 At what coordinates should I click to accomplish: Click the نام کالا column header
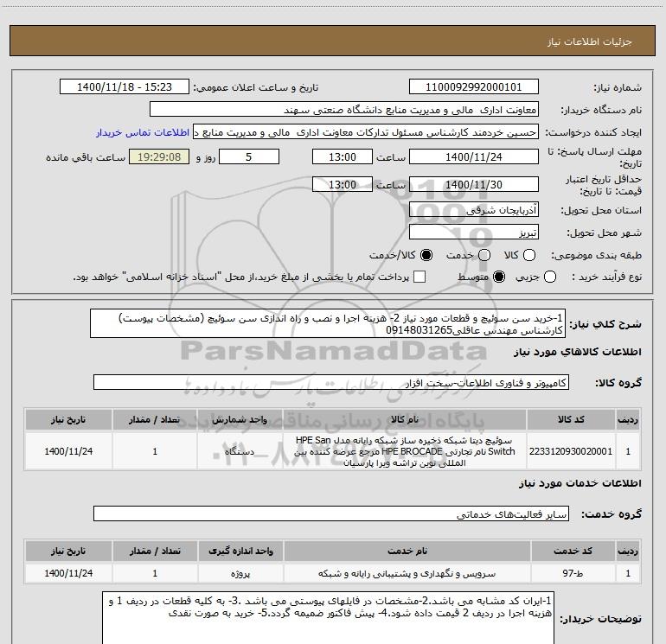[x=405, y=419]
